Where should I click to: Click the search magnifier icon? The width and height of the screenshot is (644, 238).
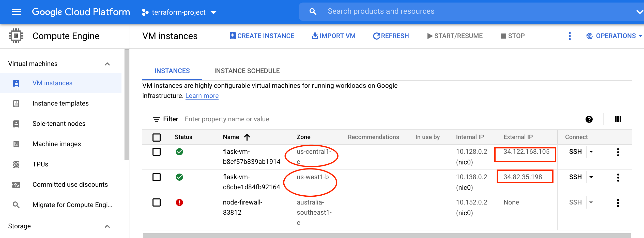tap(313, 11)
